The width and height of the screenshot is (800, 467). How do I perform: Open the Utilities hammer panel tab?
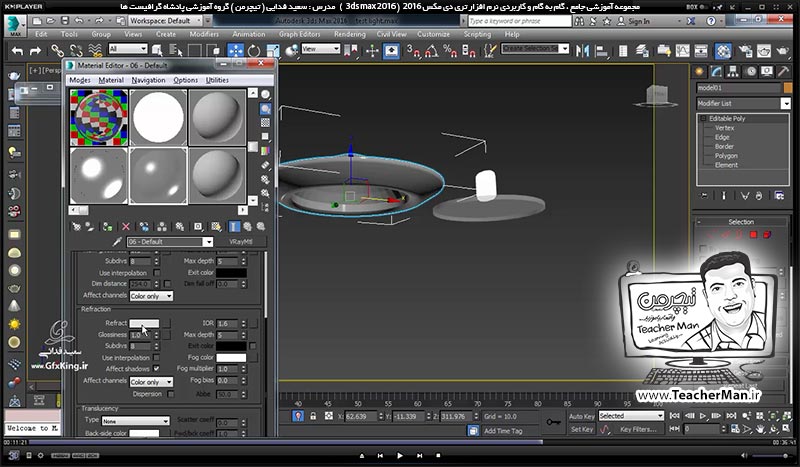[783, 71]
